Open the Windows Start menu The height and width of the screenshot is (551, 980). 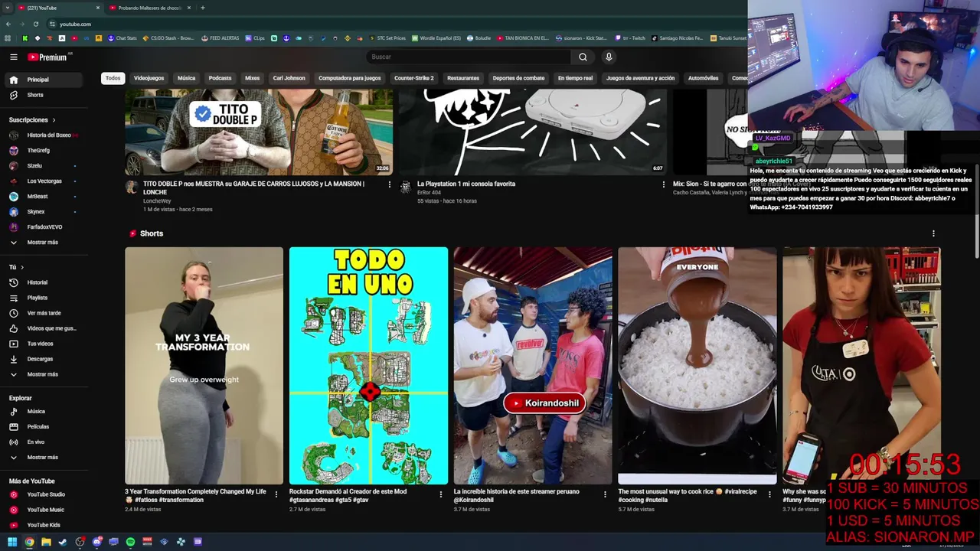click(12, 542)
